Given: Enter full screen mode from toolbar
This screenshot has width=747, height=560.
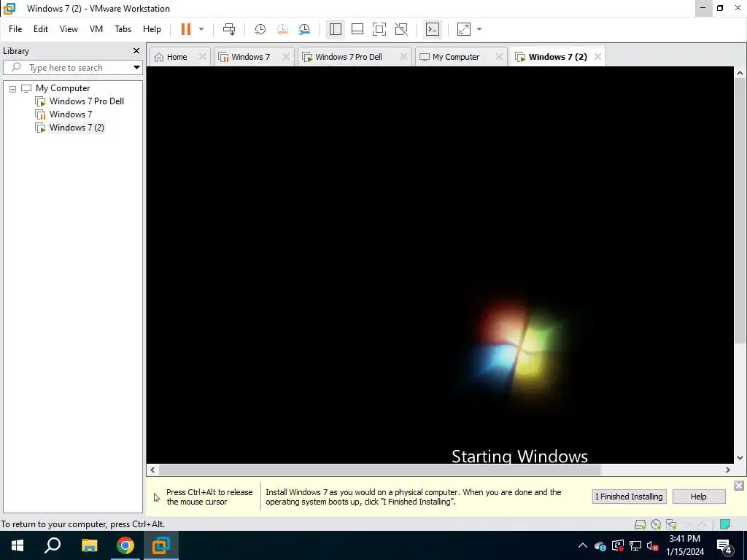Looking at the screenshot, I should point(379,29).
